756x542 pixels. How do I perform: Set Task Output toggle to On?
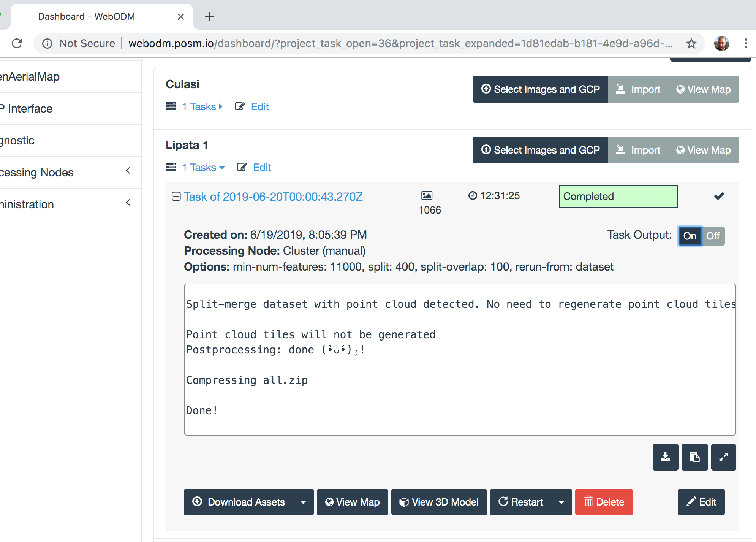pos(690,236)
